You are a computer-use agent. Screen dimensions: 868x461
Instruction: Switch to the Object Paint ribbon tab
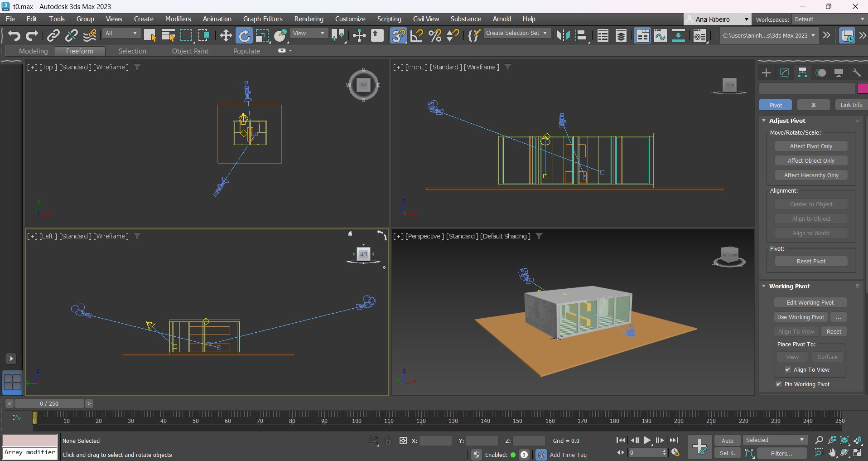190,51
